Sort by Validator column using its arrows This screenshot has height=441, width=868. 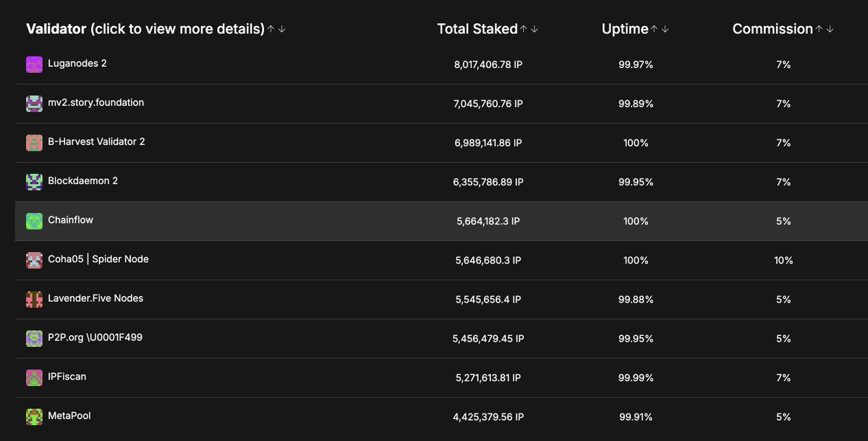point(276,29)
